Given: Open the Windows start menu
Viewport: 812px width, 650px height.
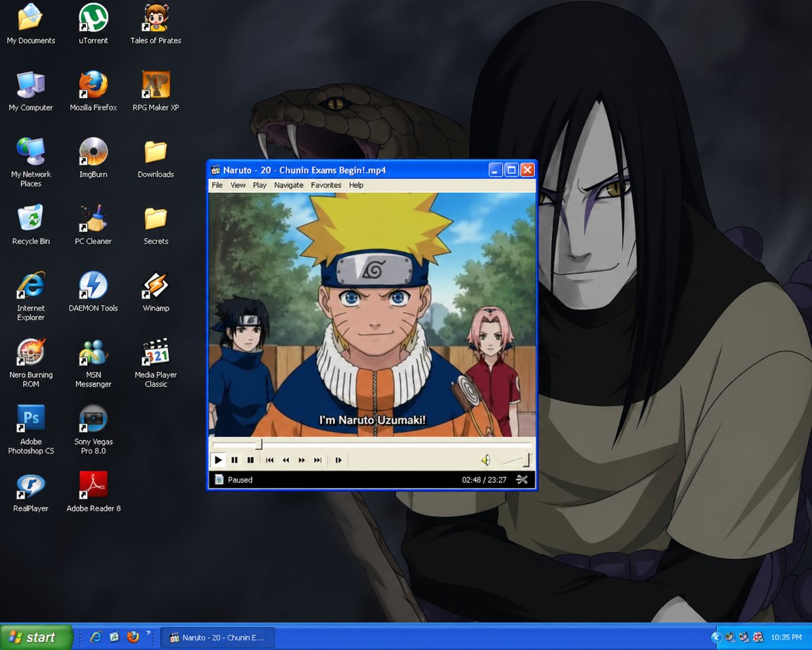Looking at the screenshot, I should pyautogui.click(x=37, y=637).
